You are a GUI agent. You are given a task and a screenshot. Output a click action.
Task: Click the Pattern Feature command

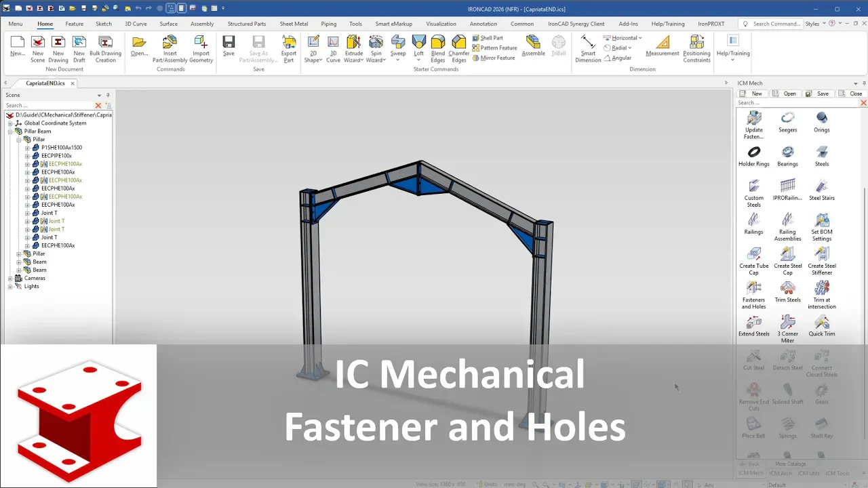[x=494, y=48]
